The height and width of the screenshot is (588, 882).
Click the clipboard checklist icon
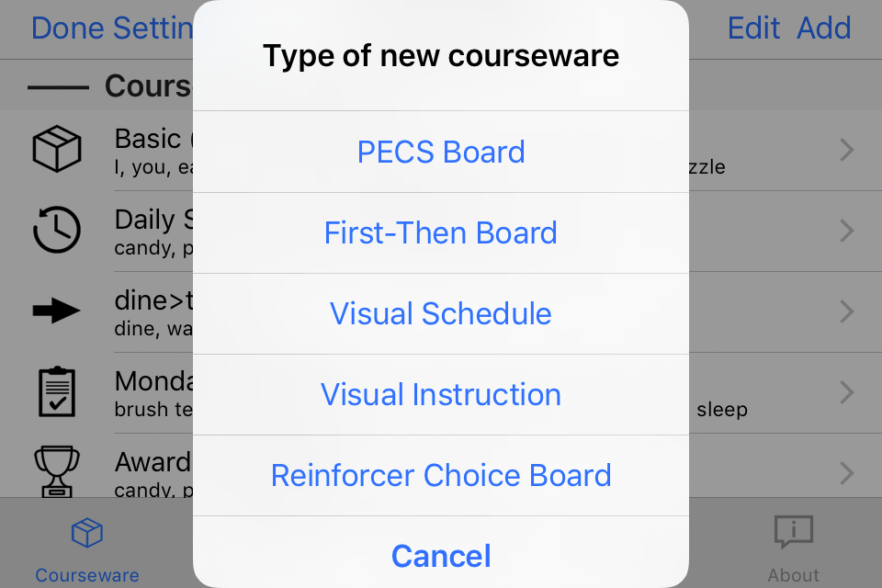pyautogui.click(x=57, y=391)
